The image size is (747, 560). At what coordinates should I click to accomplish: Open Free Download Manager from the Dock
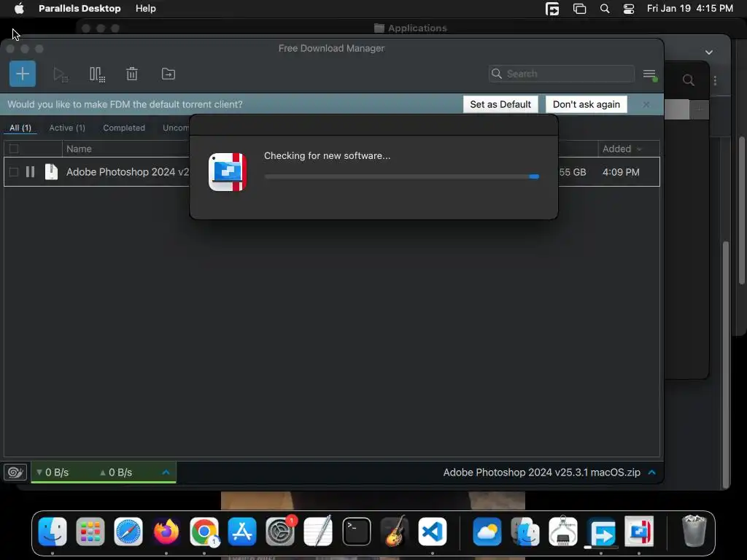pyautogui.click(x=601, y=532)
